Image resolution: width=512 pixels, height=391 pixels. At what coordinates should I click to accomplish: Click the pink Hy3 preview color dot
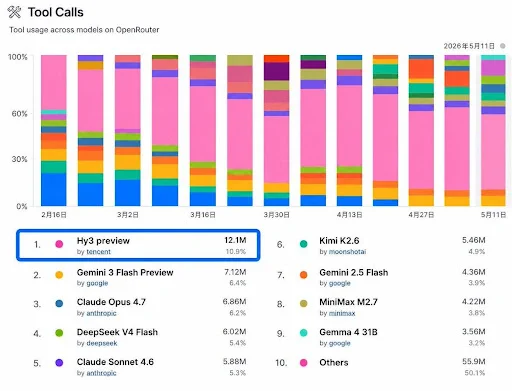click(x=59, y=244)
